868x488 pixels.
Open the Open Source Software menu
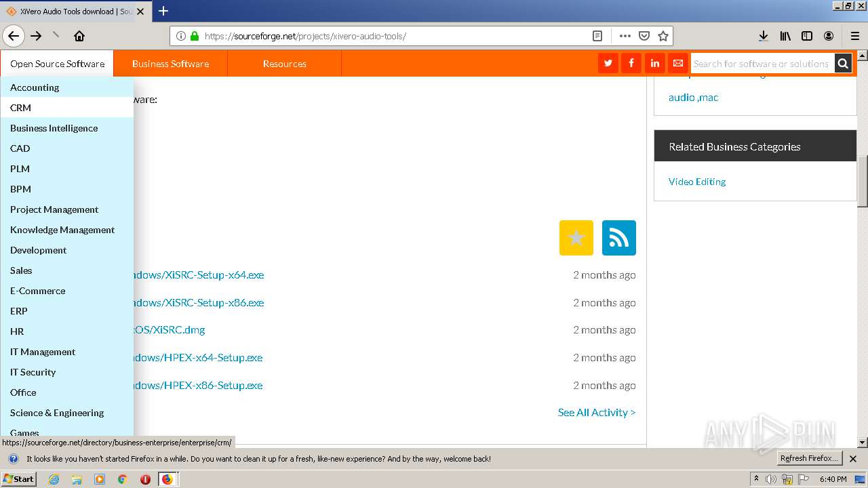tap(57, 64)
